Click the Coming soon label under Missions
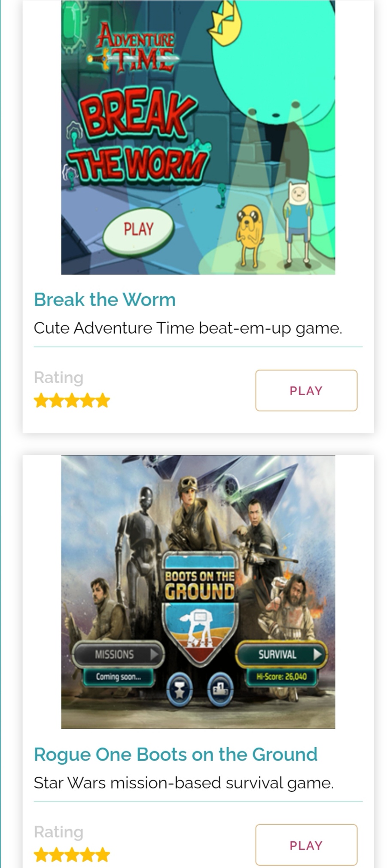This screenshot has width=390, height=868. (x=118, y=677)
